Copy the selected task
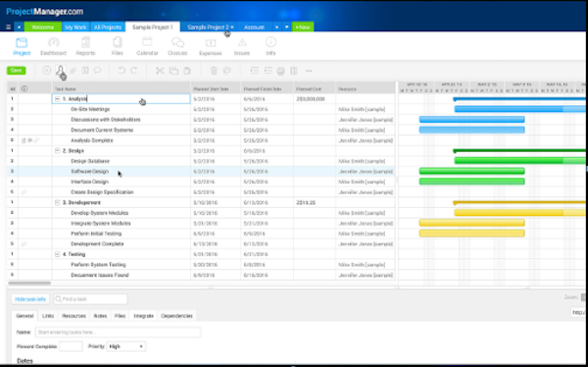 (173, 71)
